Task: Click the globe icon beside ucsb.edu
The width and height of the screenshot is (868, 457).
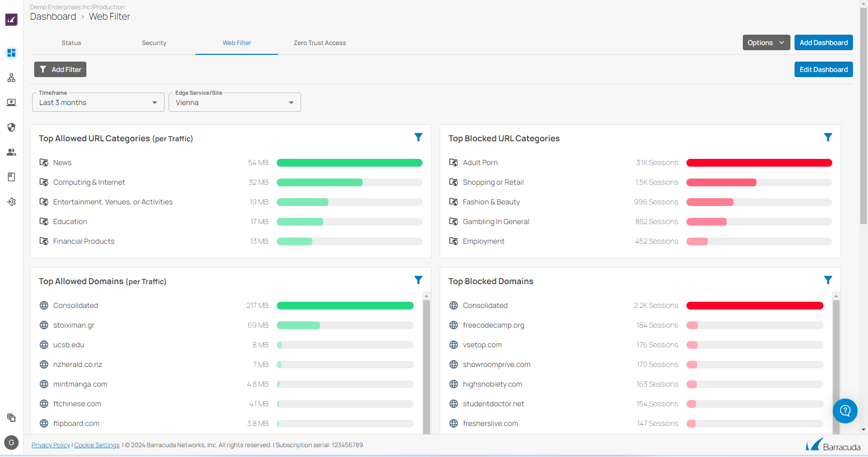Action: tap(44, 345)
